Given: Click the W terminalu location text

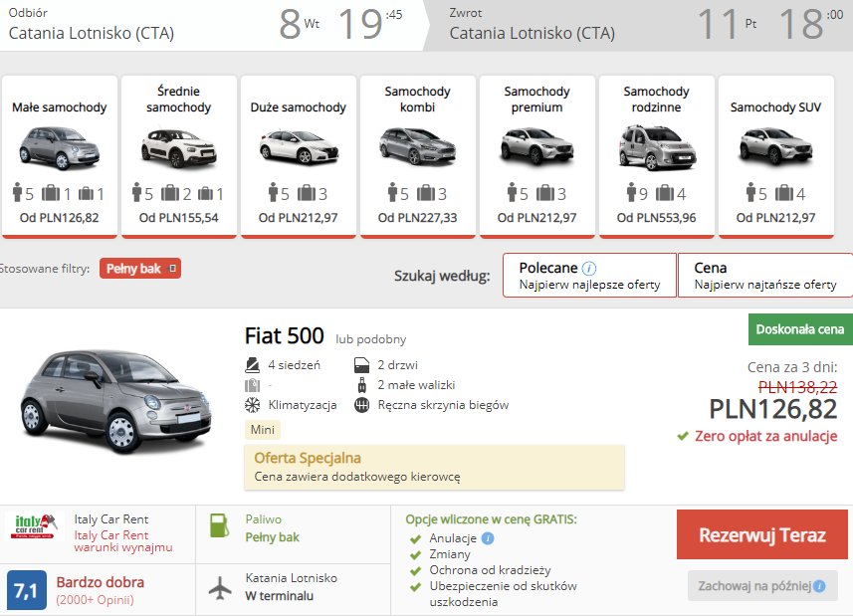Looking at the screenshot, I should [279, 596].
